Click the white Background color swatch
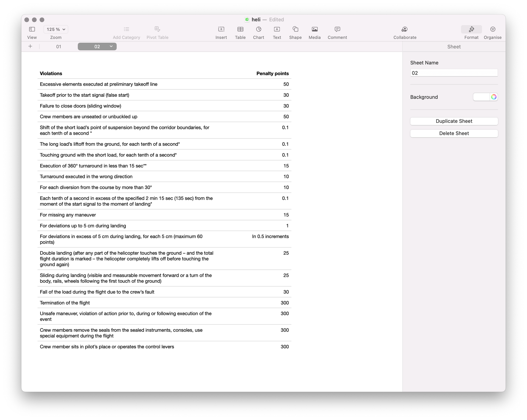The width and height of the screenshot is (527, 420). point(481,97)
